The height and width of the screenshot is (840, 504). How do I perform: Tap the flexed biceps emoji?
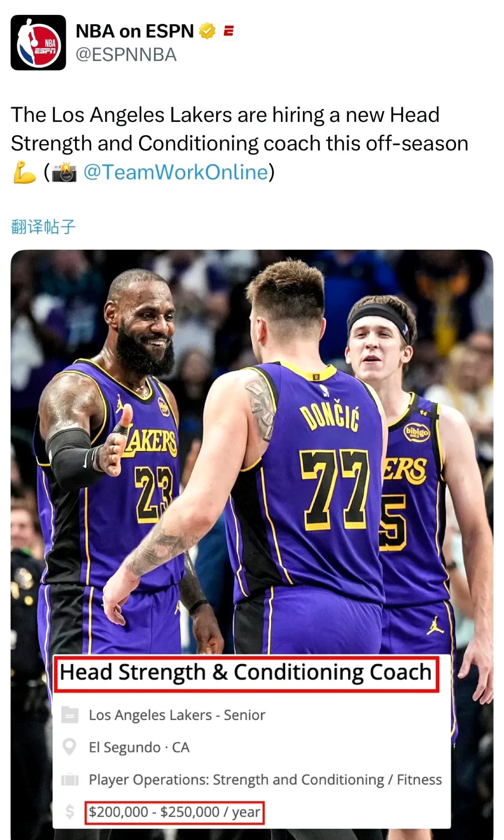[x=24, y=172]
